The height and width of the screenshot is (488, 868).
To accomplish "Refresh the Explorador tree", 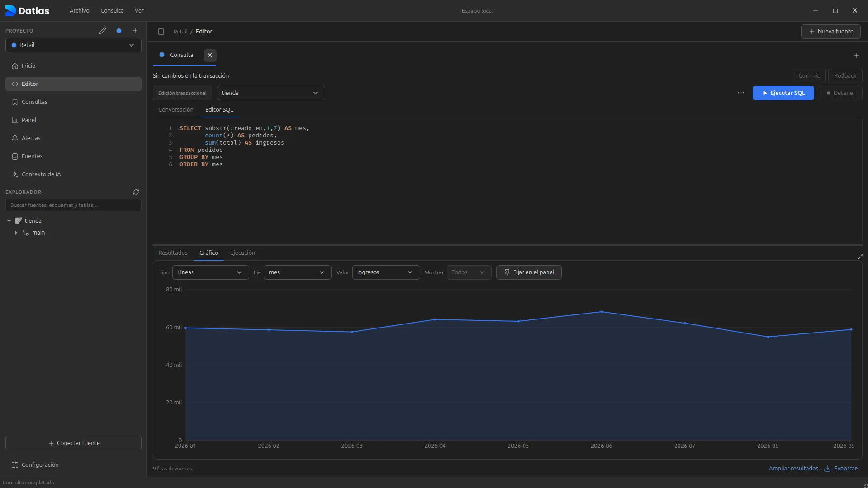I will 136,192.
